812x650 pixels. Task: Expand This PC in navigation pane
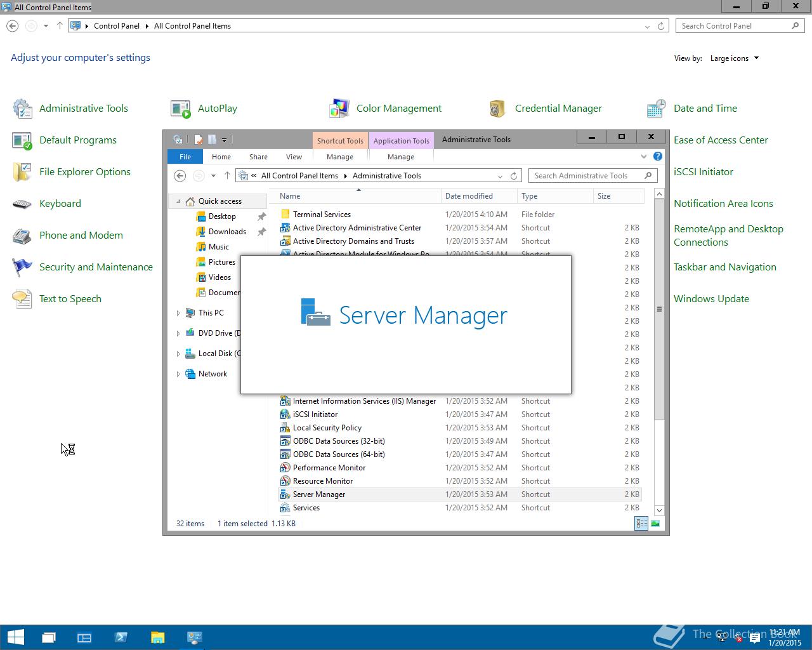pyautogui.click(x=178, y=313)
